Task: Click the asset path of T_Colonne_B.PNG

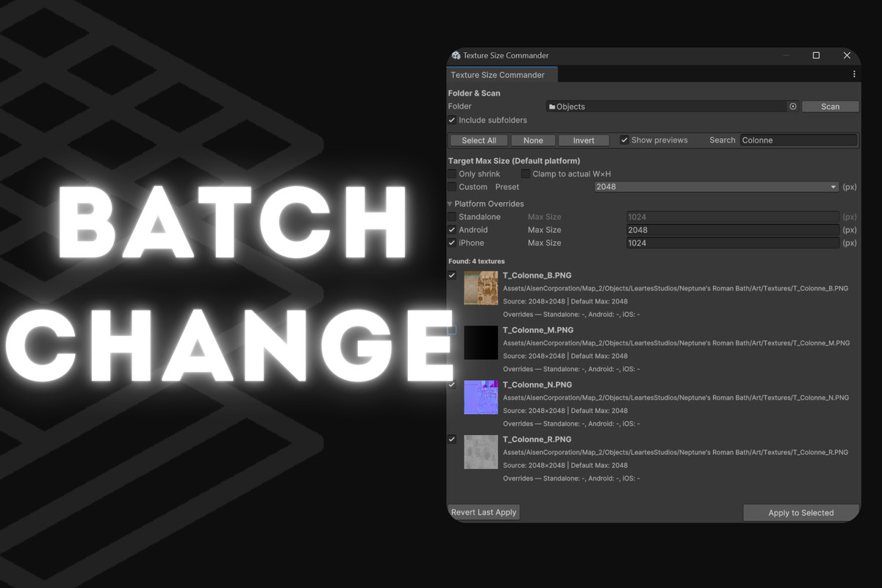Action: coord(675,288)
